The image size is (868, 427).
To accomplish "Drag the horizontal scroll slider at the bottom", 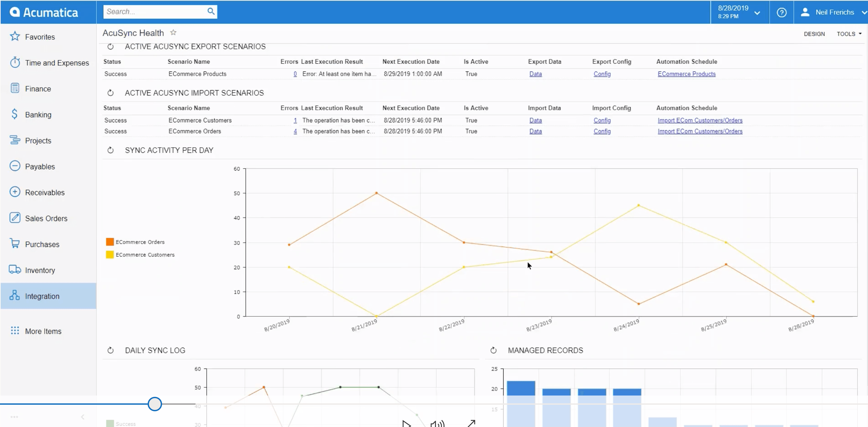I will (155, 404).
